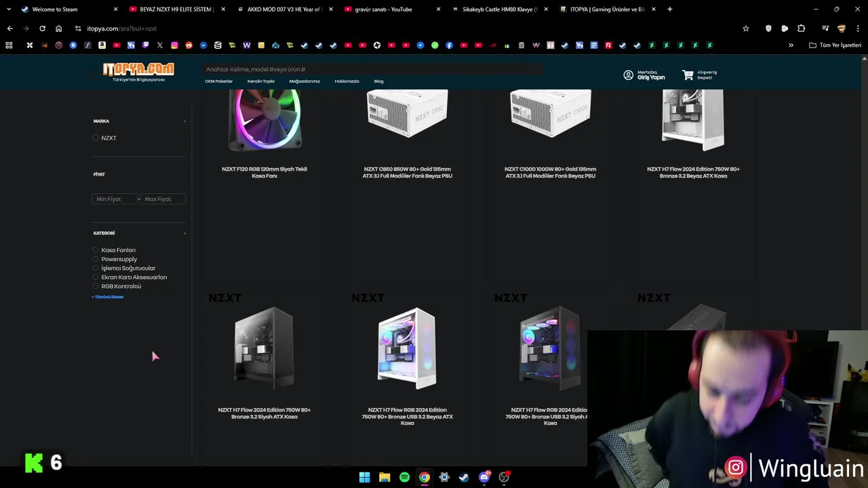
Task: Click Giriş Yapın login link
Action: (651, 78)
